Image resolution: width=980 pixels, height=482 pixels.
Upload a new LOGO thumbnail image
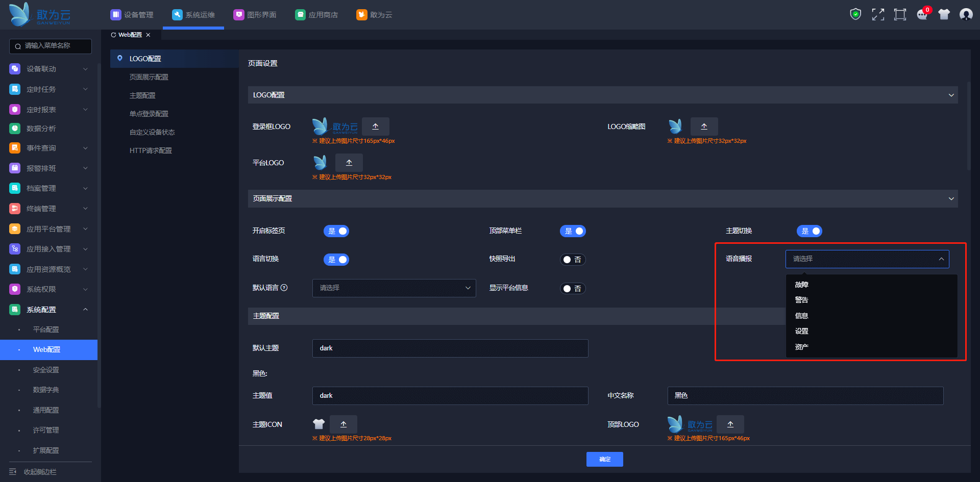pos(704,126)
